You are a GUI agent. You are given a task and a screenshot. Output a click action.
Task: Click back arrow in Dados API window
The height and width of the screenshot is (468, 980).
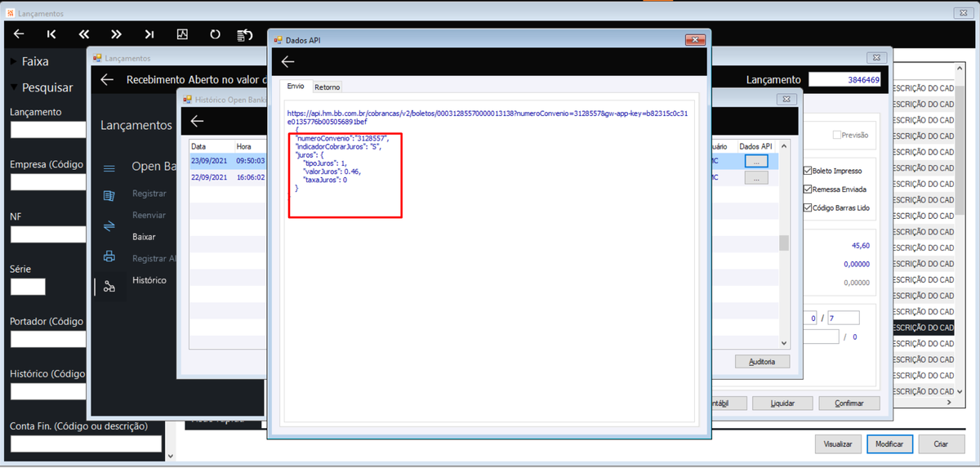(x=287, y=61)
